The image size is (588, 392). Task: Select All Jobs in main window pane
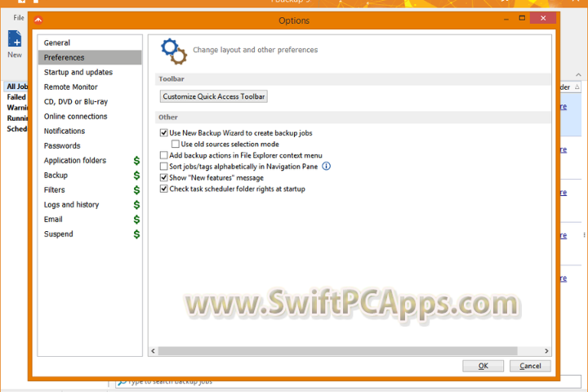(16, 87)
